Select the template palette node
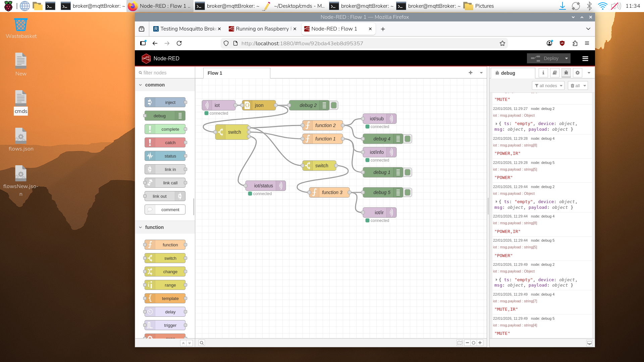 pos(165,298)
